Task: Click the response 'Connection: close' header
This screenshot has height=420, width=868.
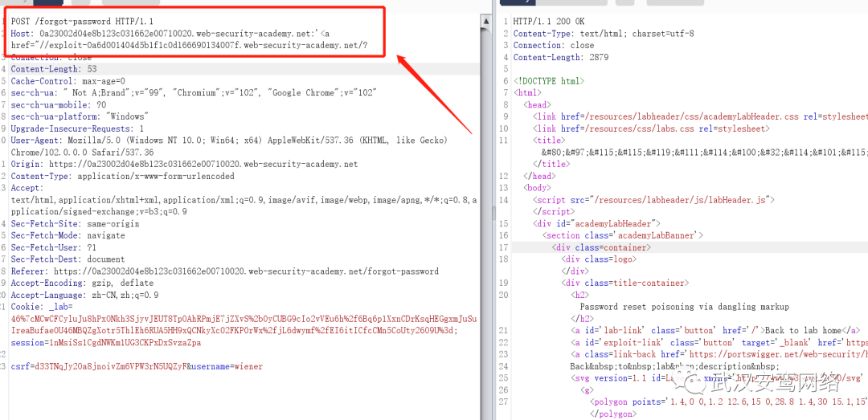Action: pyautogui.click(x=554, y=46)
